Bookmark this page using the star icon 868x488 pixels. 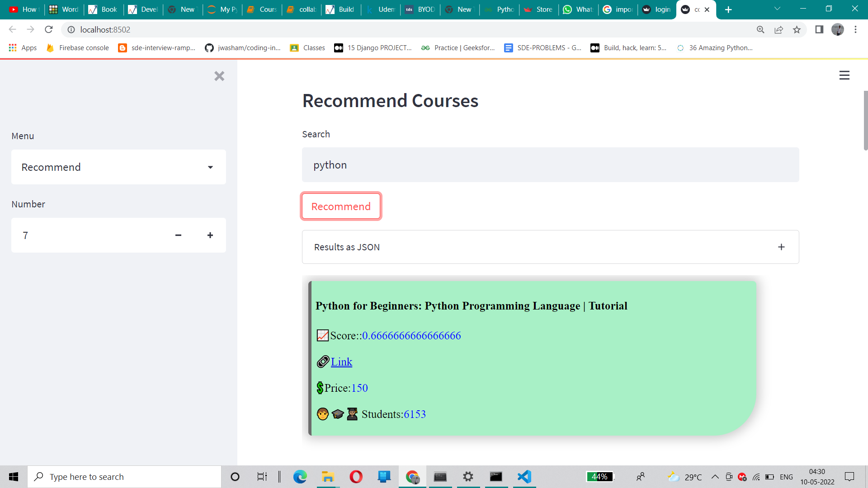pos(797,29)
